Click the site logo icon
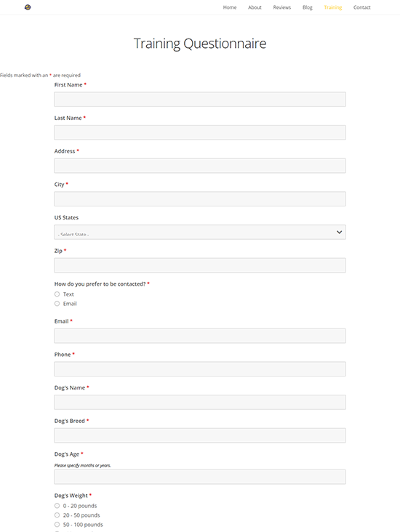 pyautogui.click(x=28, y=7)
